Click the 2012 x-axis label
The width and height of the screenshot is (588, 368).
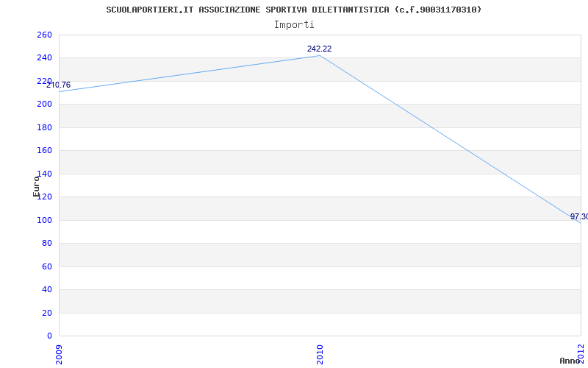tap(581, 353)
